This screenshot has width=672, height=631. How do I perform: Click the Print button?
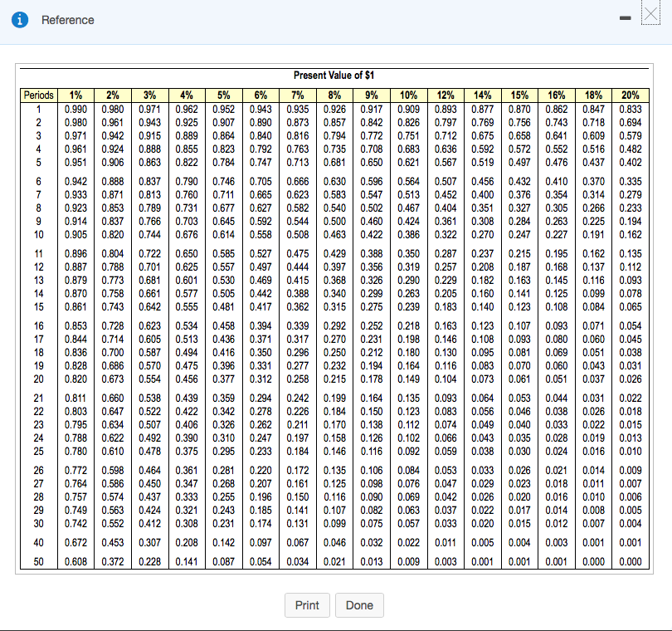point(307,605)
